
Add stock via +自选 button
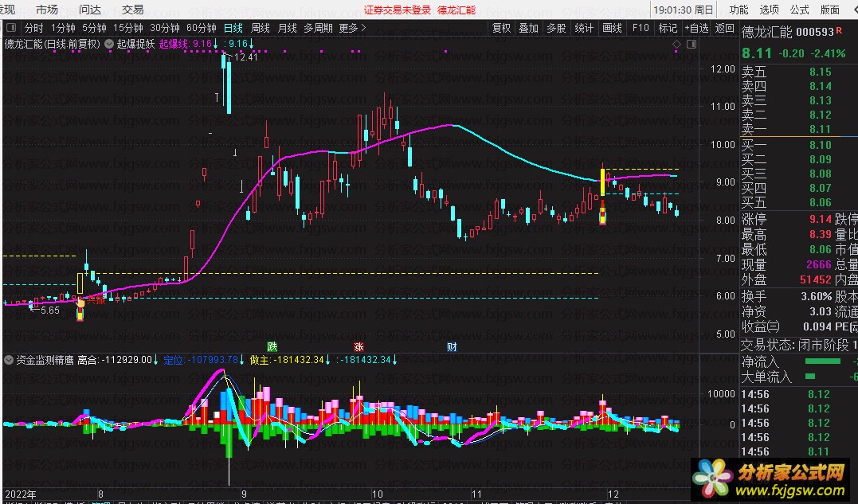(x=696, y=27)
